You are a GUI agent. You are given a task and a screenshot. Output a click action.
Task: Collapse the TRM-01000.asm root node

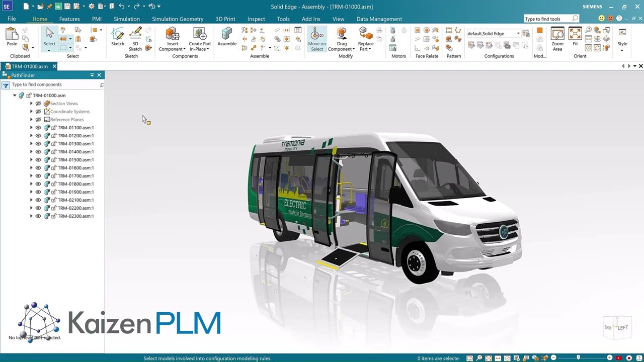[15, 96]
